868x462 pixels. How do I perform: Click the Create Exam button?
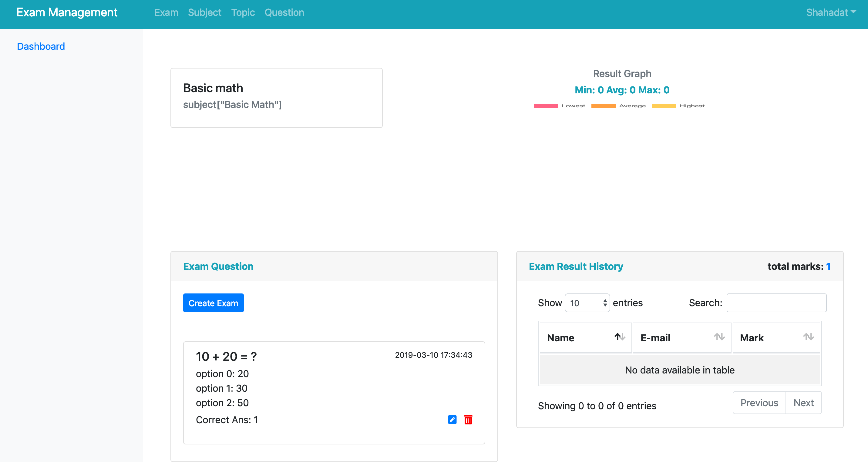click(213, 303)
